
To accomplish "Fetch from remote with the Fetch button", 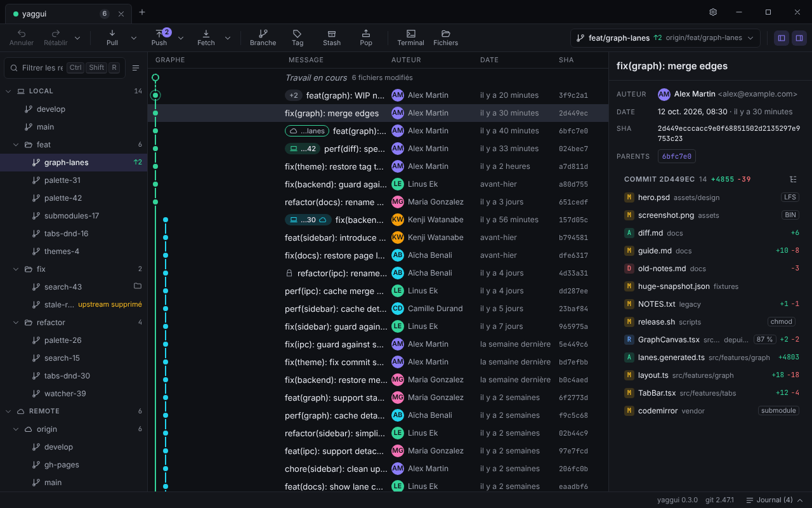I will pos(206,37).
